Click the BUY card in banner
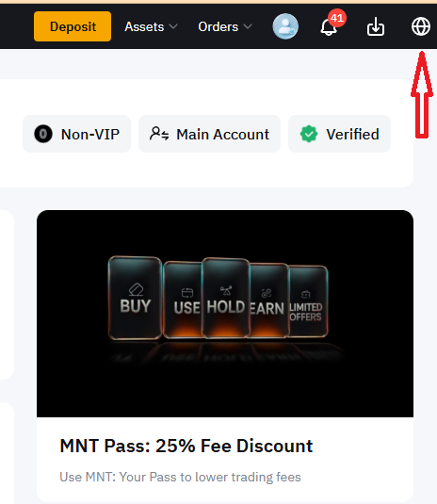Image resolution: width=437 pixels, height=504 pixels. click(135, 298)
